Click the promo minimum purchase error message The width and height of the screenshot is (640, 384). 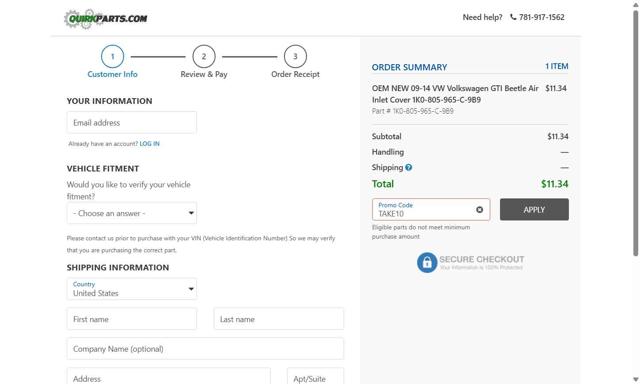421,232
